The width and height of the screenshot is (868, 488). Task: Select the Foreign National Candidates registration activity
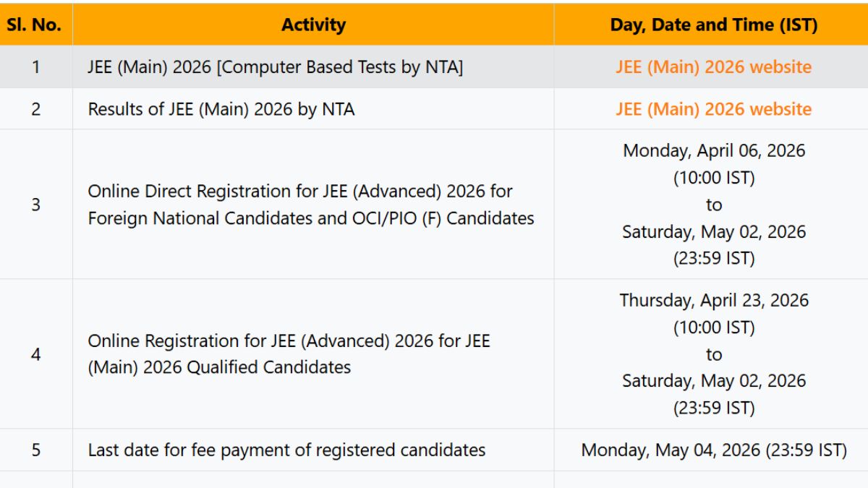[311, 205]
